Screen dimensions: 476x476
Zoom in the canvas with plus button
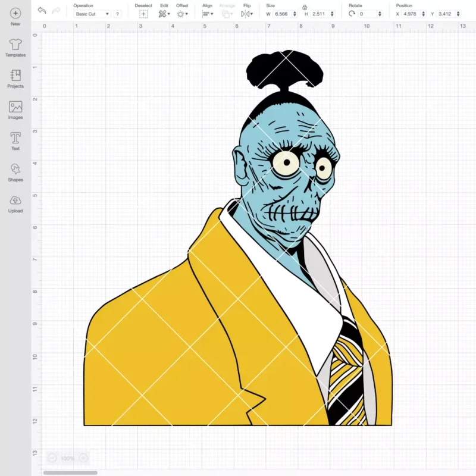pos(83,458)
